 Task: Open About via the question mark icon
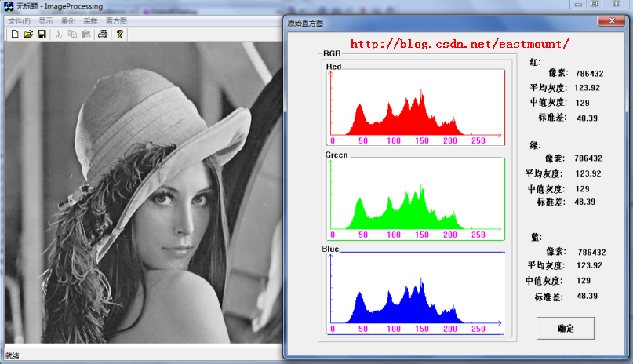point(119,35)
